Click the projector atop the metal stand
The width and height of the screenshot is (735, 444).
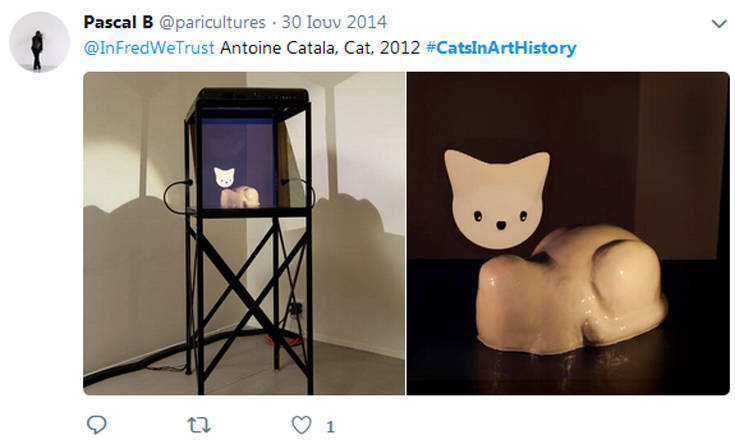coord(252,98)
